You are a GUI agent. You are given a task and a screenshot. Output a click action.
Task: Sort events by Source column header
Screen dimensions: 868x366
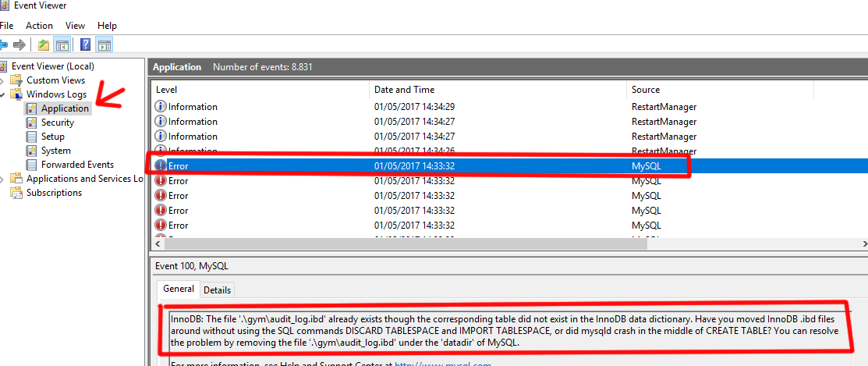(645, 90)
